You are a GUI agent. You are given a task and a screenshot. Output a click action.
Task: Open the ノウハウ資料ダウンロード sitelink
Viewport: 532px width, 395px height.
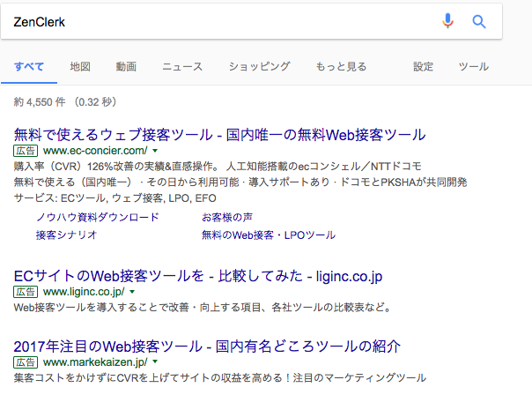coord(98,217)
